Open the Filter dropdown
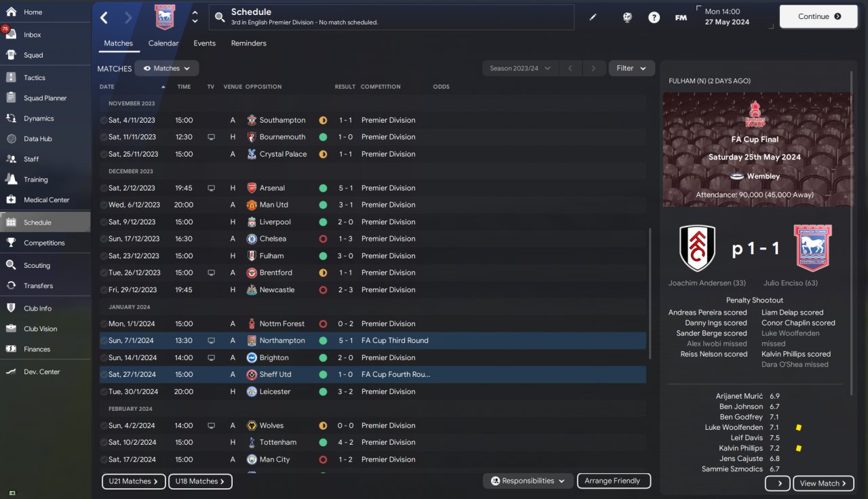This screenshot has height=499, width=868. click(x=632, y=68)
